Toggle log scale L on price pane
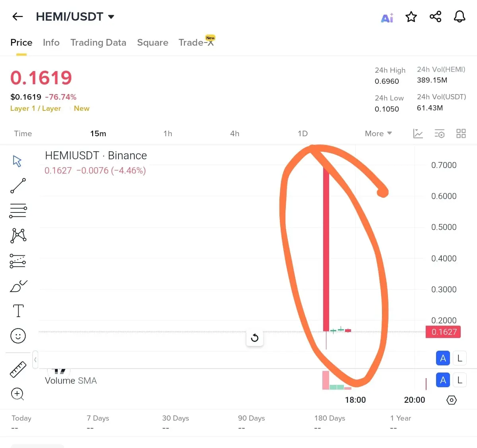The height and width of the screenshot is (448, 477). (460, 358)
